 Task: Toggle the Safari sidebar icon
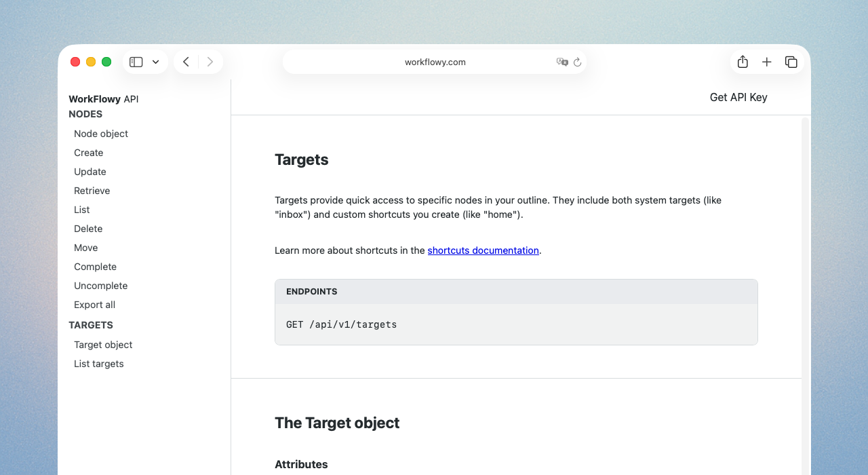135,61
